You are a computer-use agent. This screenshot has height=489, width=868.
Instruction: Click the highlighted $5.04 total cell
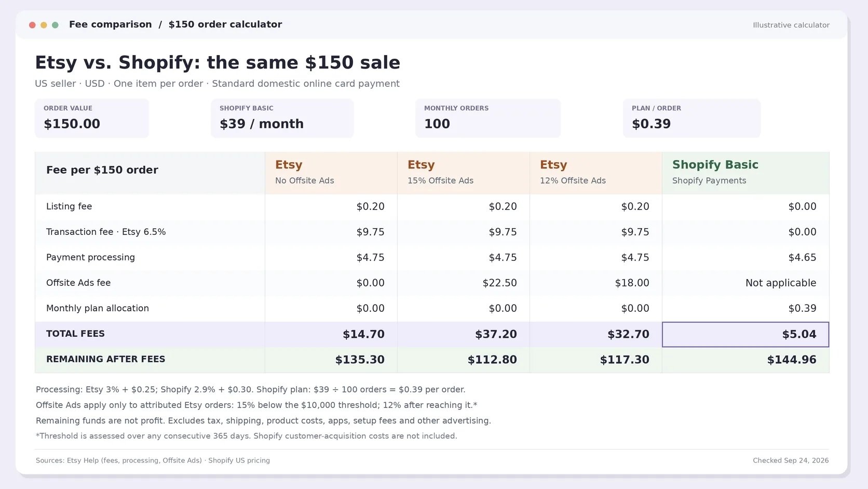click(x=745, y=334)
